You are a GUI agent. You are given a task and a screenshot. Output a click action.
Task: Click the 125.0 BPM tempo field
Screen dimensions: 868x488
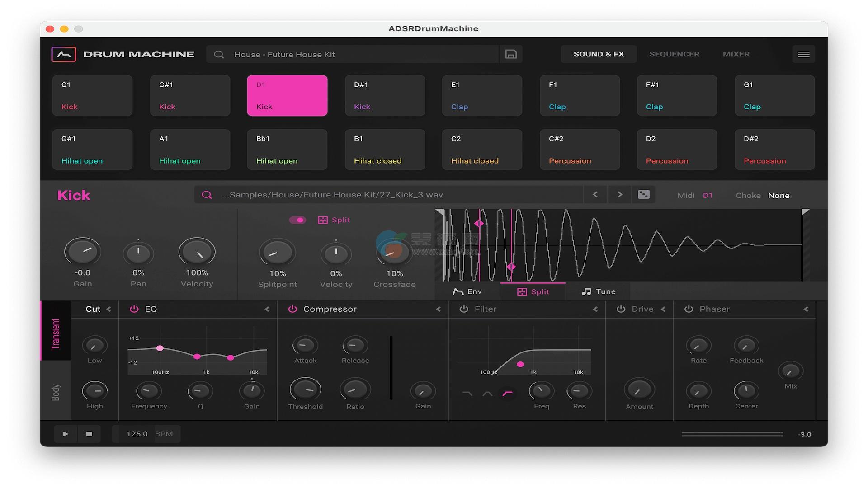click(x=137, y=434)
